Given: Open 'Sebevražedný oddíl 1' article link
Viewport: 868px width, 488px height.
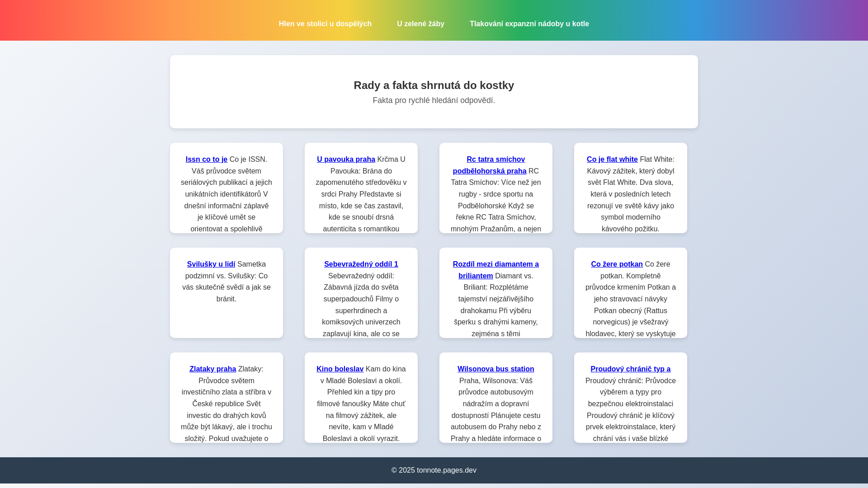Looking at the screenshot, I should pos(361,264).
